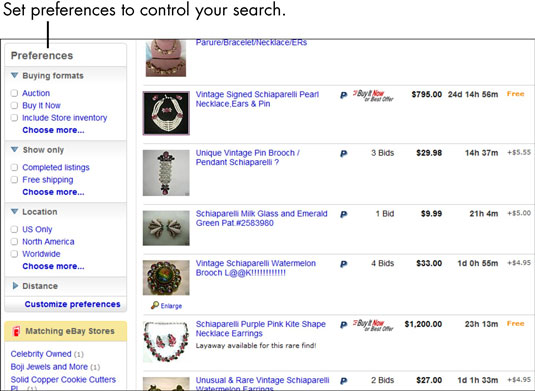Open the purple pink necklace thumbnail

pyautogui.click(x=166, y=342)
